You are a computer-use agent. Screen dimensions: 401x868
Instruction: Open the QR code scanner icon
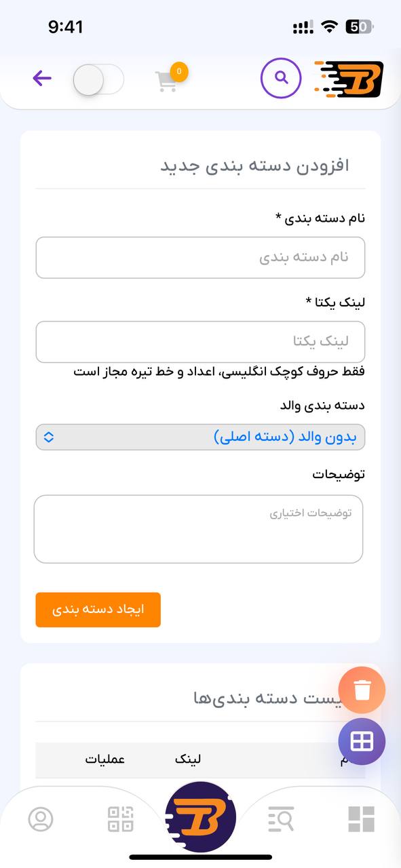[x=120, y=818]
